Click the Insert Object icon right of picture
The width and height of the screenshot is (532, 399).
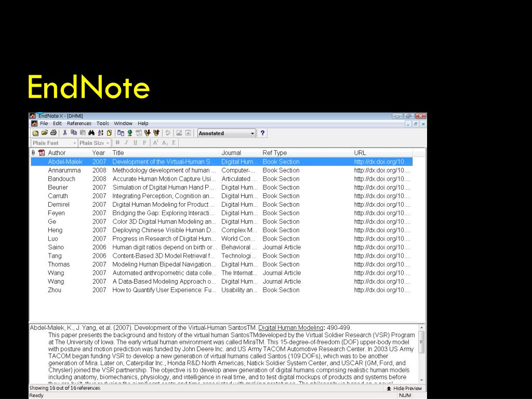point(188,133)
